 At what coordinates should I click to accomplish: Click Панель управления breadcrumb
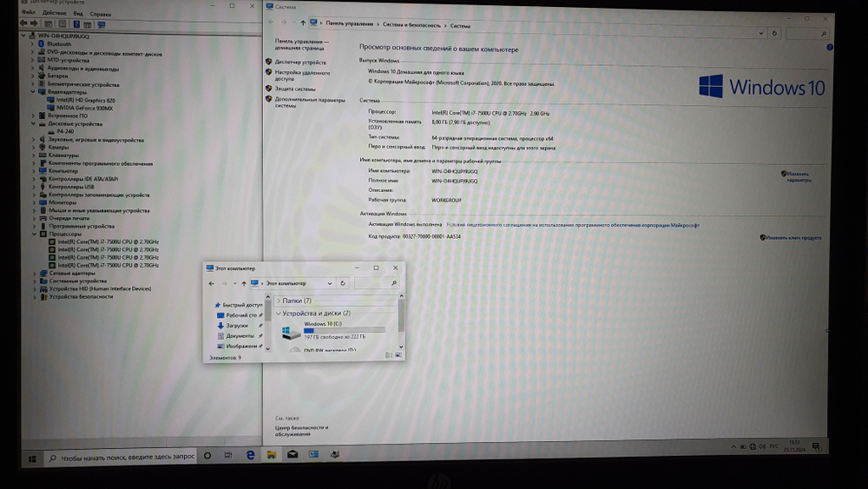[x=349, y=23]
